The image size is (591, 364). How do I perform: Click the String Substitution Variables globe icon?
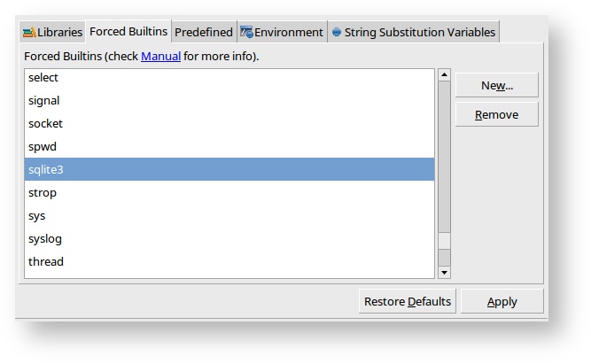click(x=337, y=33)
